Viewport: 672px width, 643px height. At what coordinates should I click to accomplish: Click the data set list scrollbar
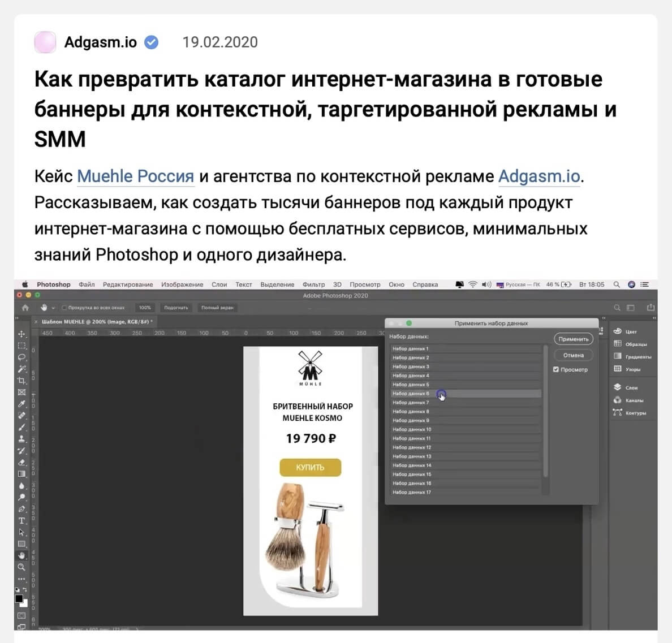[x=545, y=411]
